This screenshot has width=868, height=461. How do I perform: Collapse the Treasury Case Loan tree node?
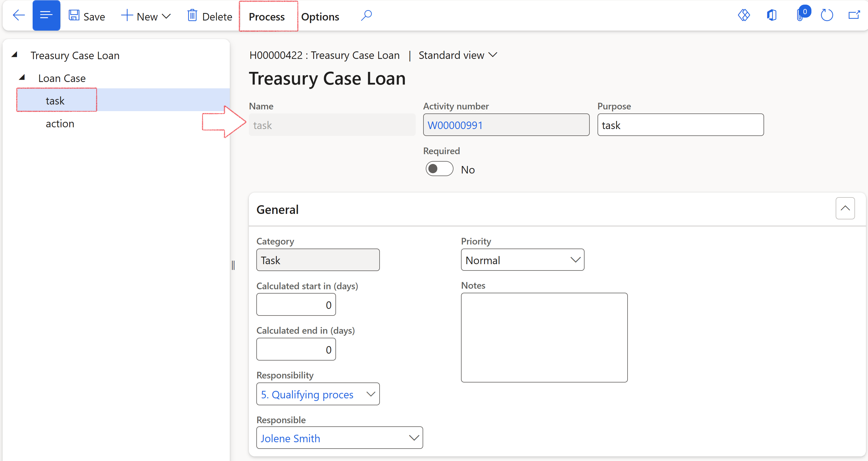coord(14,55)
